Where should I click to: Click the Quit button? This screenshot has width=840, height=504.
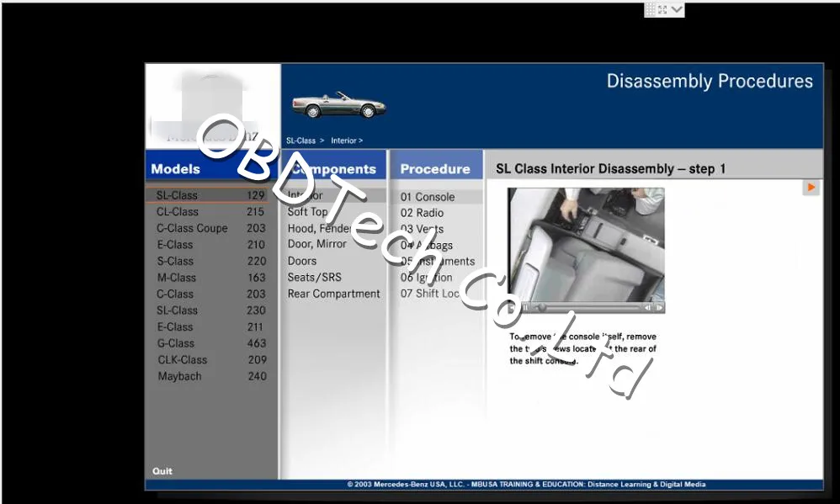point(162,471)
